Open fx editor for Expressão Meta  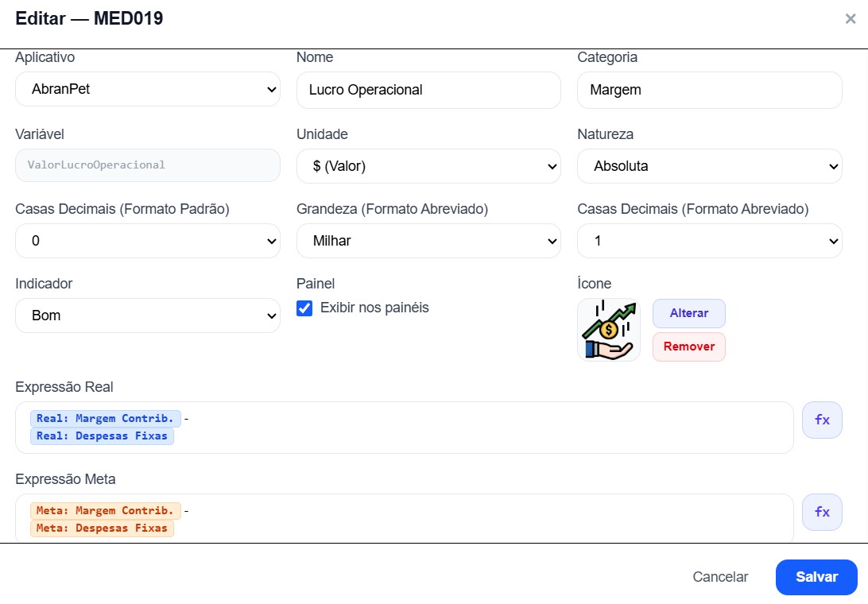click(822, 512)
